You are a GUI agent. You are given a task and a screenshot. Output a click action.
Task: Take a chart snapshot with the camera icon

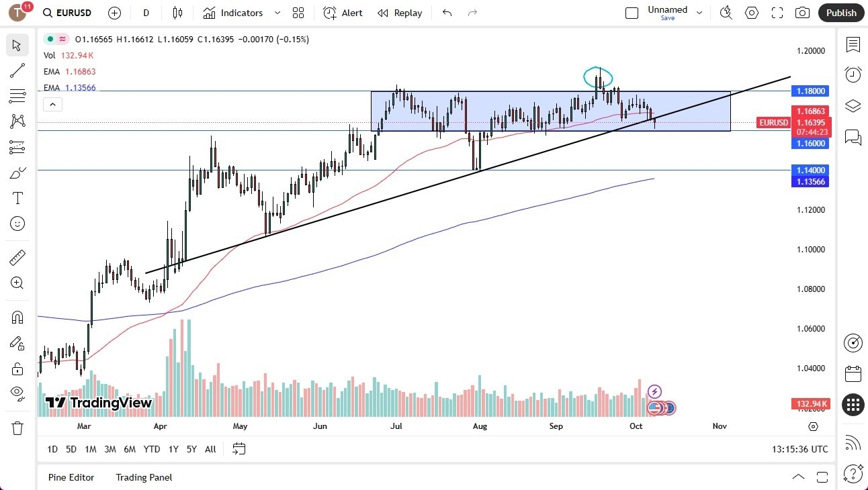pos(802,13)
